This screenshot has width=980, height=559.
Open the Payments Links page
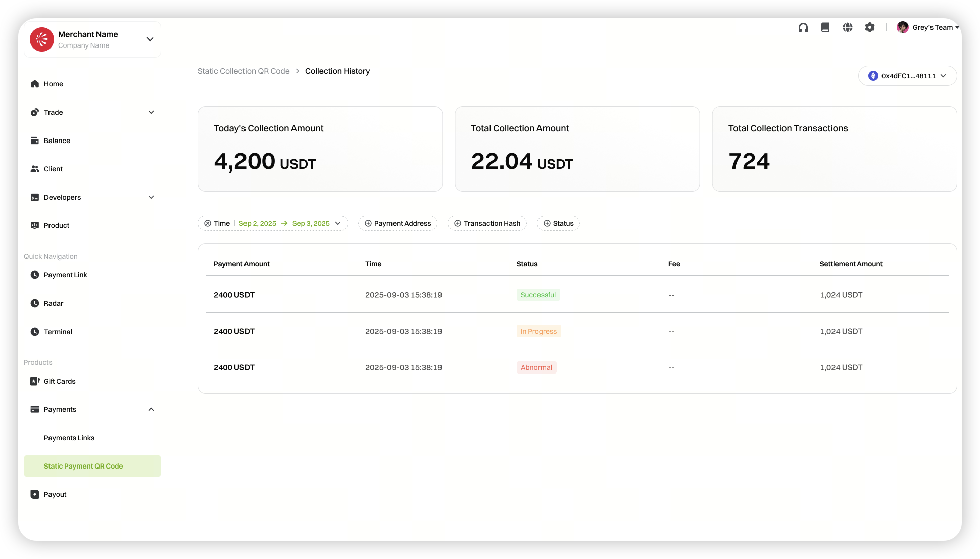[69, 438]
